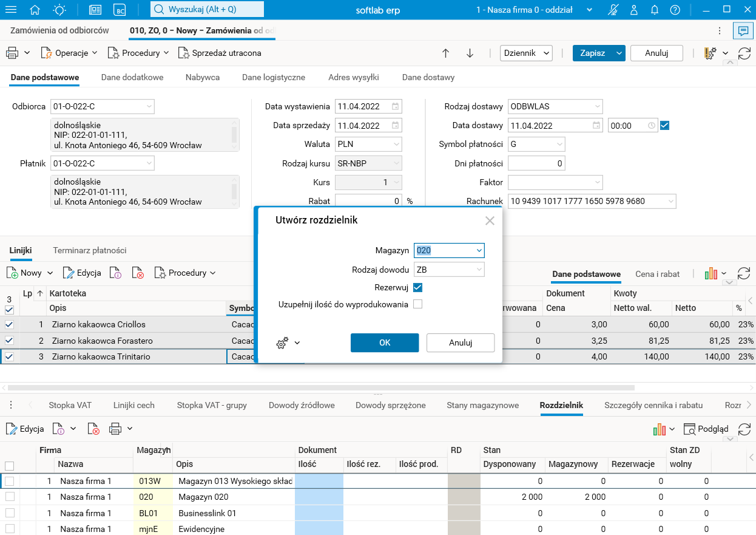Viewport: 756px width, 535px height.
Task: Click the Linijki info document icon
Action: [116, 273]
